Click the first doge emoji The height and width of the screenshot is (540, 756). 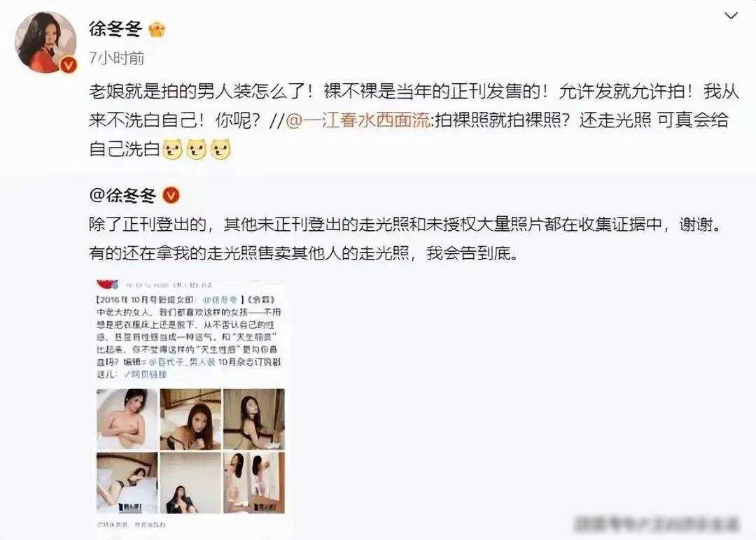tap(172, 149)
